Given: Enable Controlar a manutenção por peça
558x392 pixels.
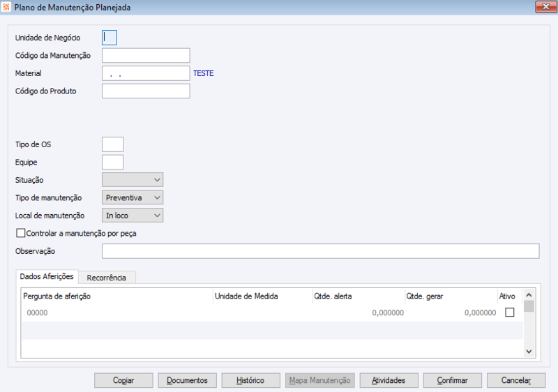Looking at the screenshot, I should (x=21, y=234).
